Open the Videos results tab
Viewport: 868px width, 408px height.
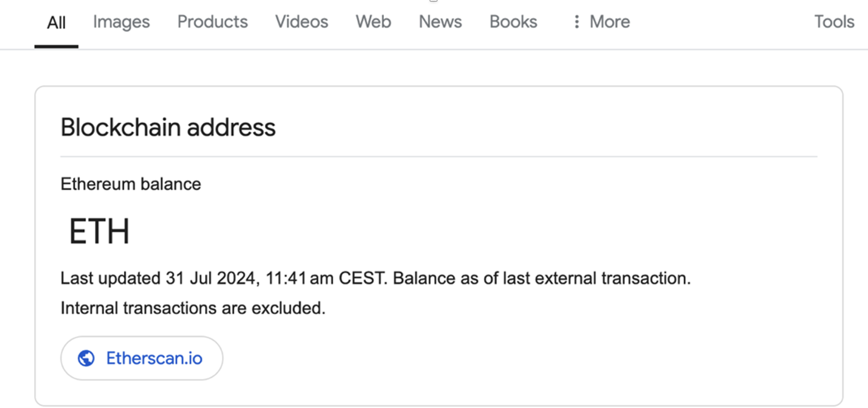pos(301,22)
